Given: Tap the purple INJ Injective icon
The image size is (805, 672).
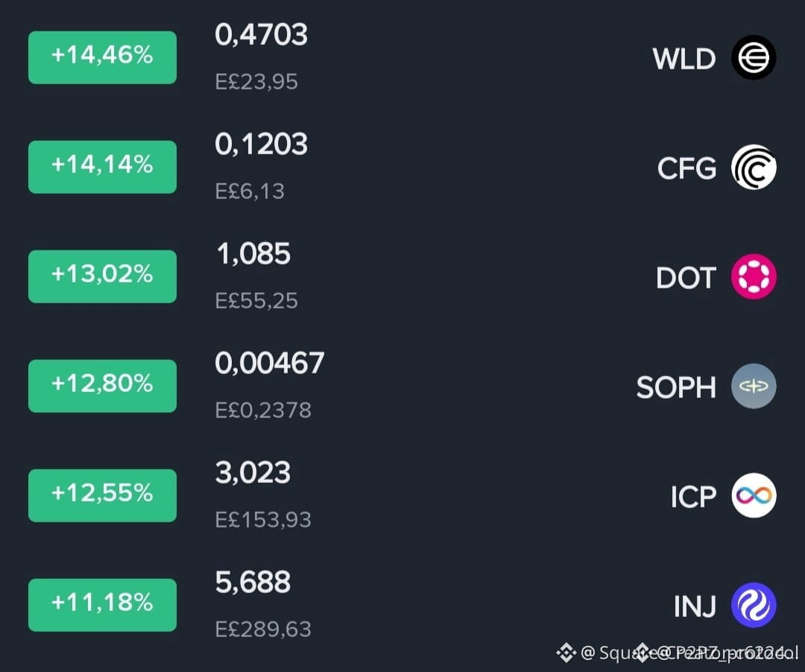Looking at the screenshot, I should 754,605.
